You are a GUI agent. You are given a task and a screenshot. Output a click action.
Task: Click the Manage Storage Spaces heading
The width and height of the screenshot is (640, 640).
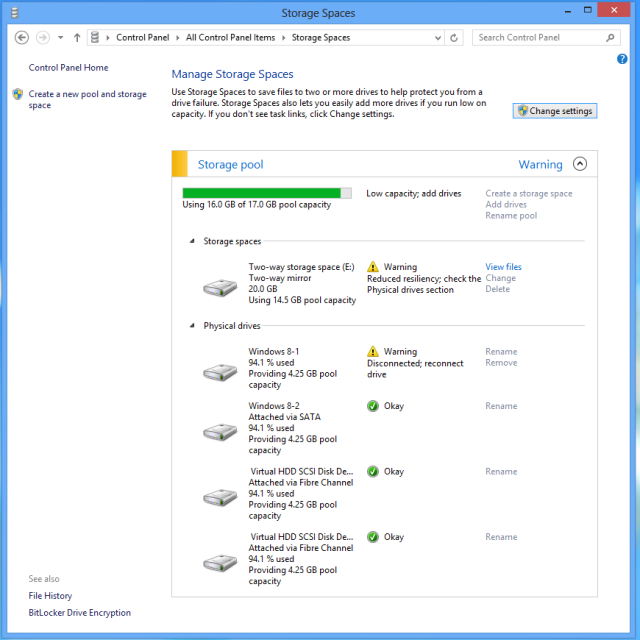click(232, 74)
